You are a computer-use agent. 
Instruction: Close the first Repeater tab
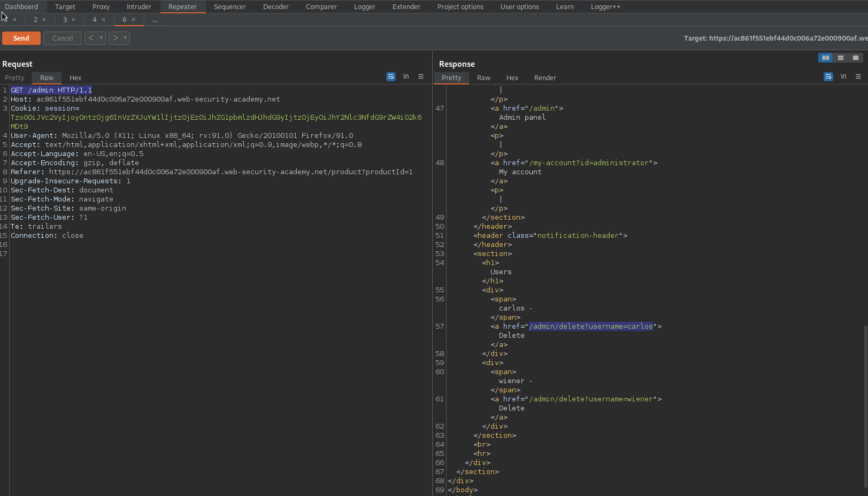tap(14, 20)
